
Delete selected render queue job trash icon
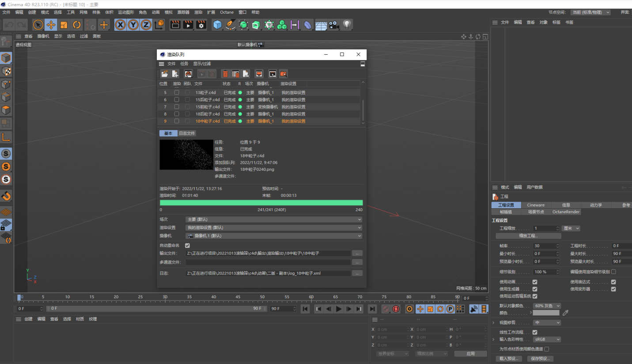point(225,74)
